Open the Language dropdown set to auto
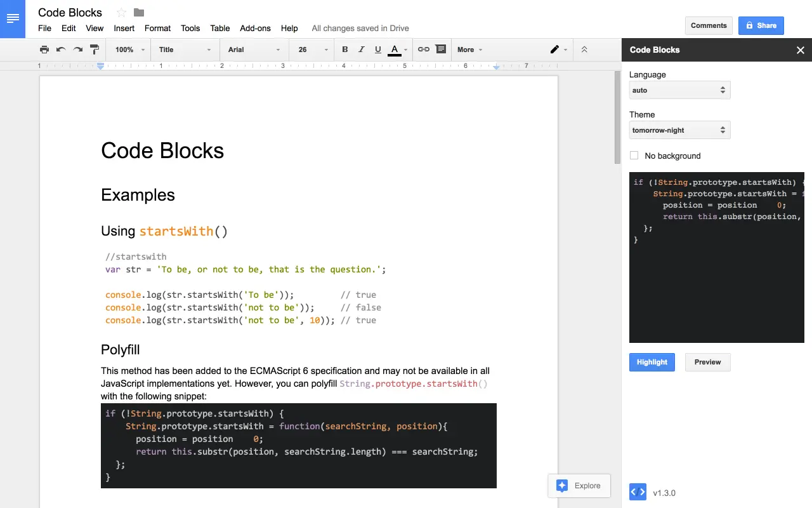 679,90
